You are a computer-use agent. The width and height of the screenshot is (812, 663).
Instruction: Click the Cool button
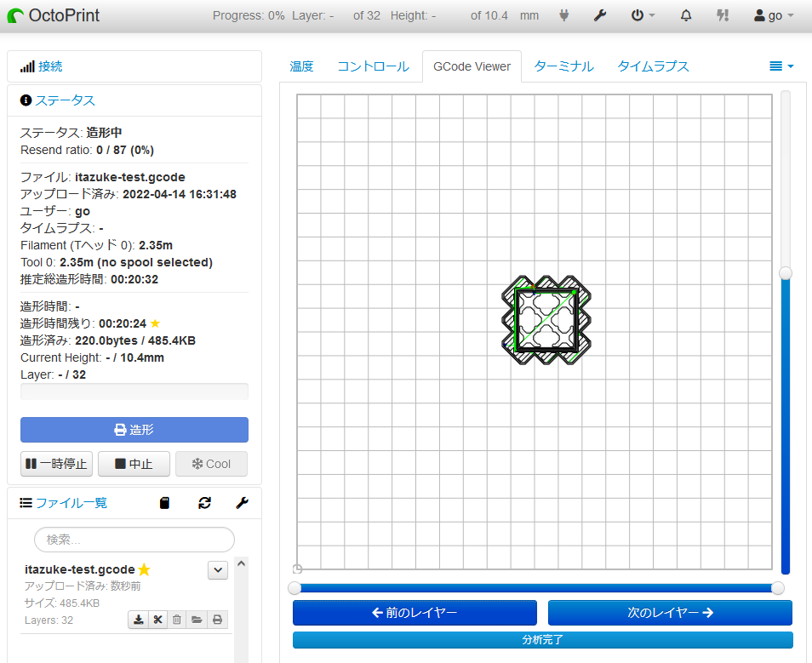click(x=211, y=464)
